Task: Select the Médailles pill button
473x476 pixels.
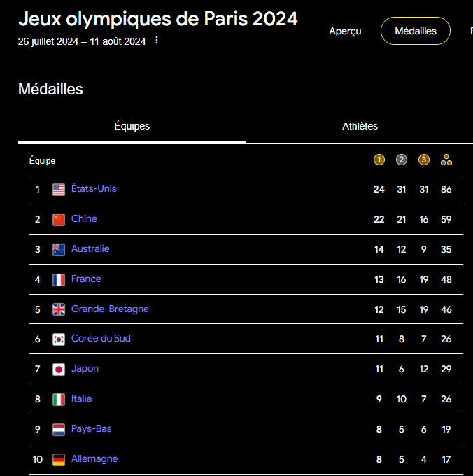Action: coord(415,31)
